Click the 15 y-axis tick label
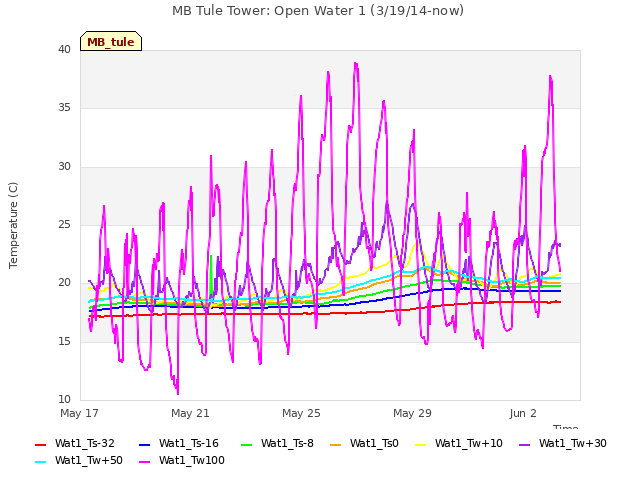Viewport: 640px width, 480px height. coord(64,341)
